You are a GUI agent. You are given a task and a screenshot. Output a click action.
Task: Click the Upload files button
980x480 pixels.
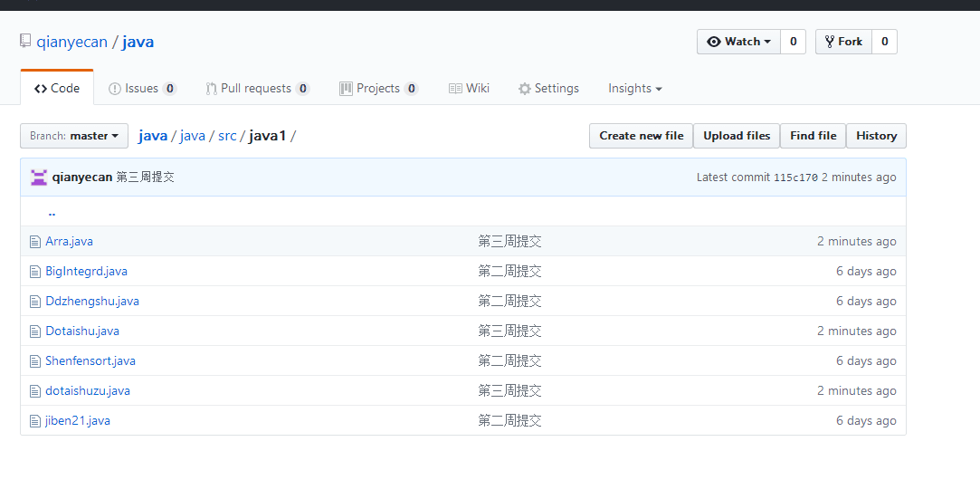tap(737, 136)
